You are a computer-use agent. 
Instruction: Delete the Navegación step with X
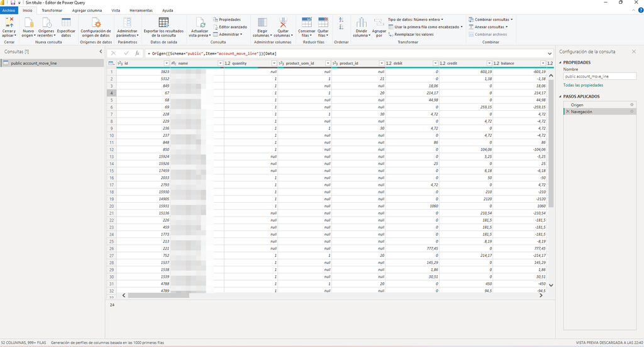(568, 111)
